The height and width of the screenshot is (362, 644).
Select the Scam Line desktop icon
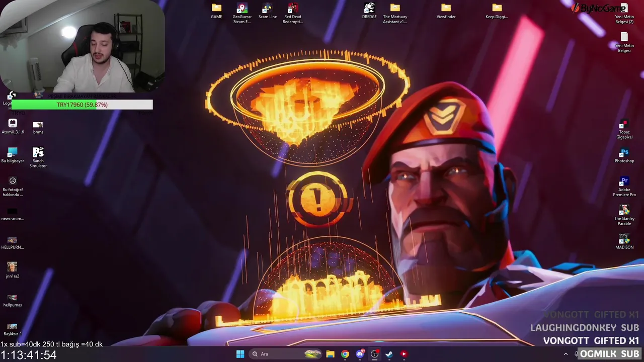267,11
